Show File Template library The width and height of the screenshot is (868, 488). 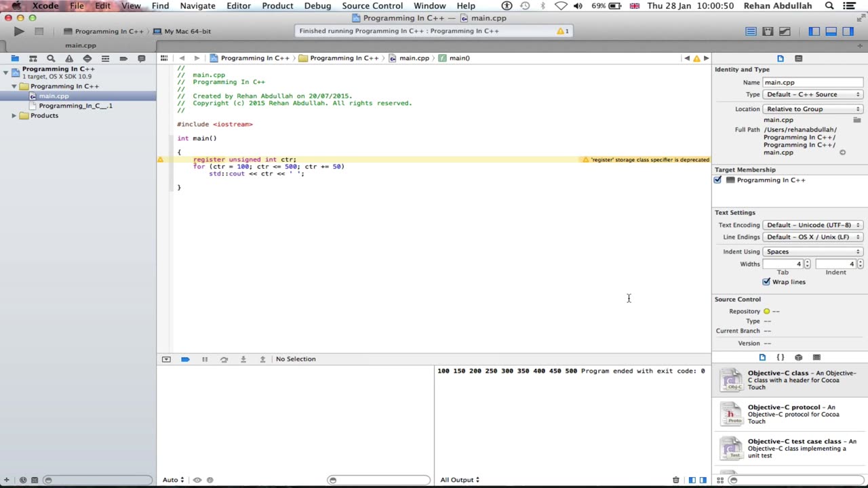762,357
